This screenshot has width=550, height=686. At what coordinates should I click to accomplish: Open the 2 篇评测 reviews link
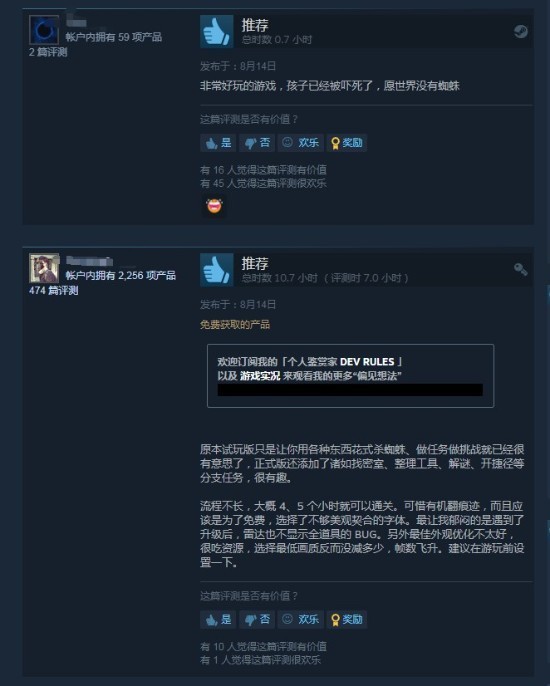48,52
